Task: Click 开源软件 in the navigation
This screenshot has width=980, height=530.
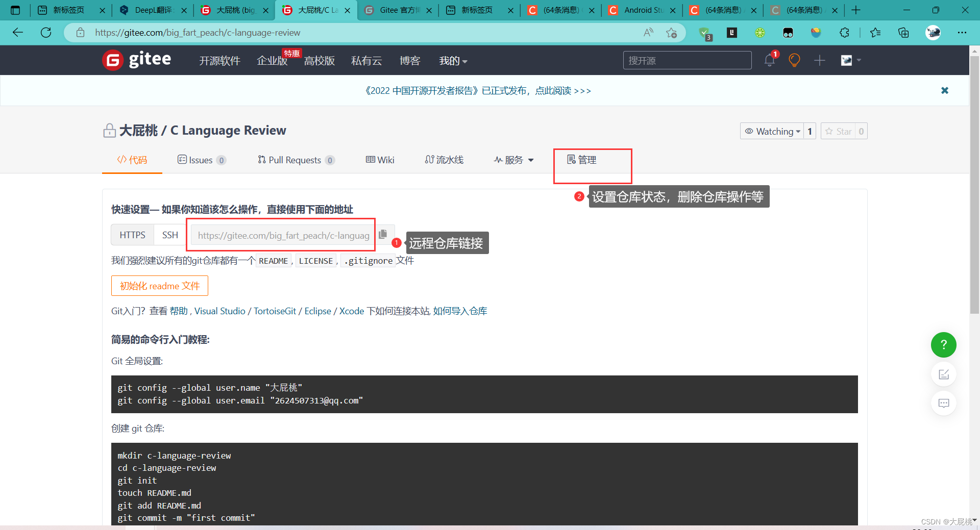Action: 219,61
